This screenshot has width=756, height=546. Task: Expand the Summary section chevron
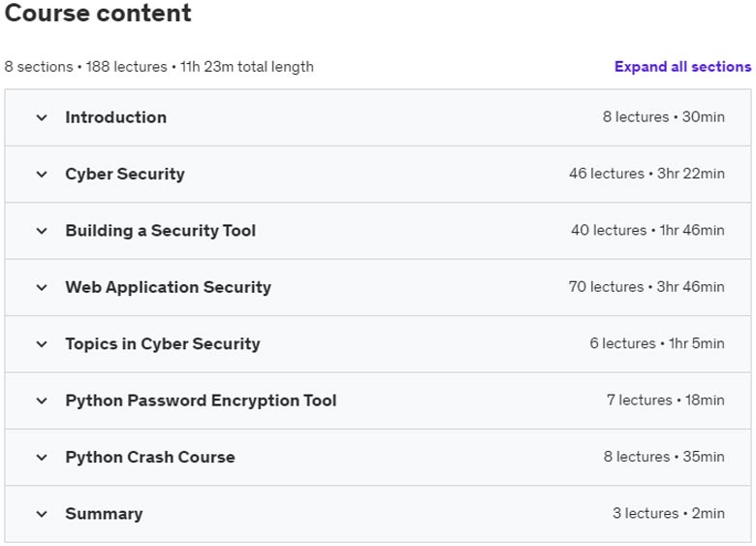tap(42, 514)
